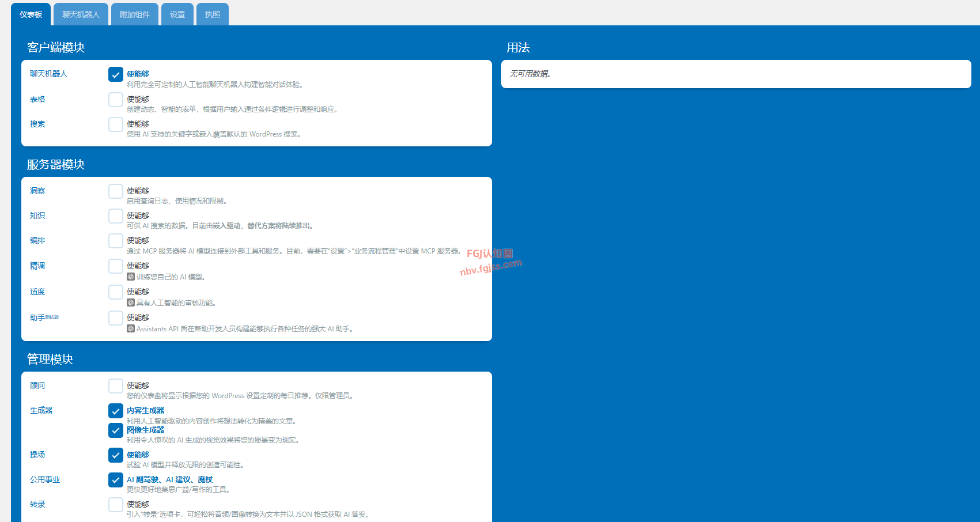Open the 设置 tab
The image size is (980, 522).
point(177,14)
